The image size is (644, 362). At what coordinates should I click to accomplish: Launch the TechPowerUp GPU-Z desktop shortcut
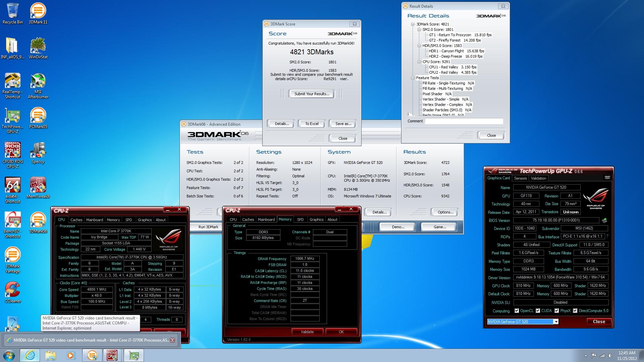point(13,121)
